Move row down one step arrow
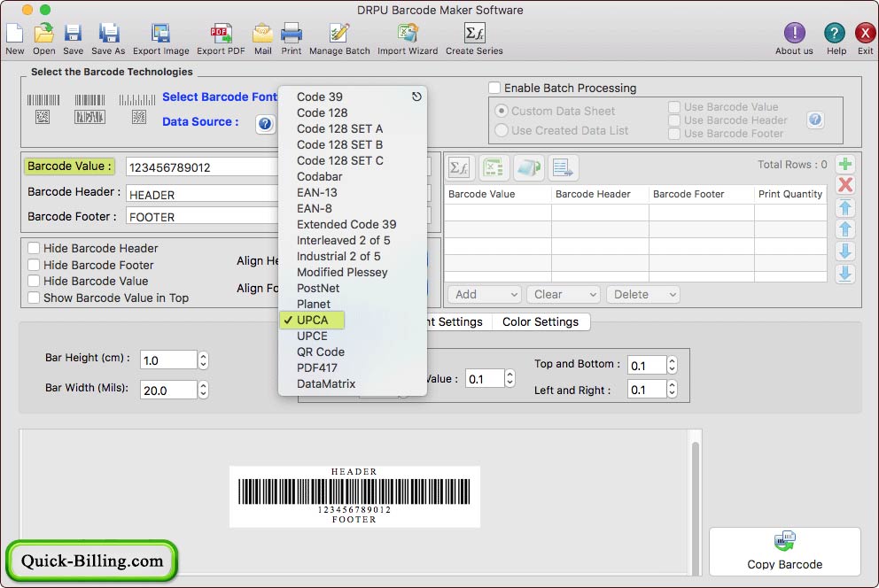This screenshot has height=588, width=879. [844, 251]
